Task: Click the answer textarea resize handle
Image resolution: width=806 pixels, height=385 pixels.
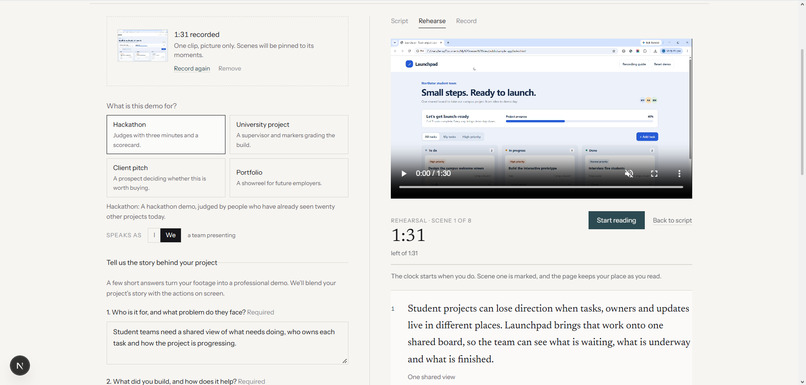Action: [344, 361]
